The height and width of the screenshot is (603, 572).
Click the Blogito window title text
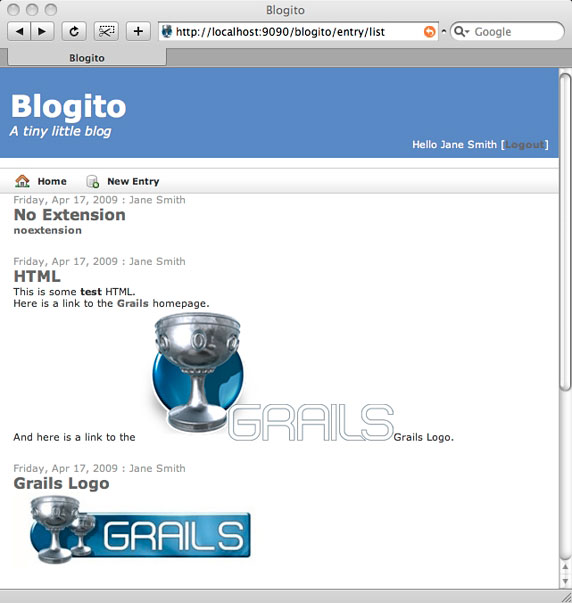click(x=285, y=10)
